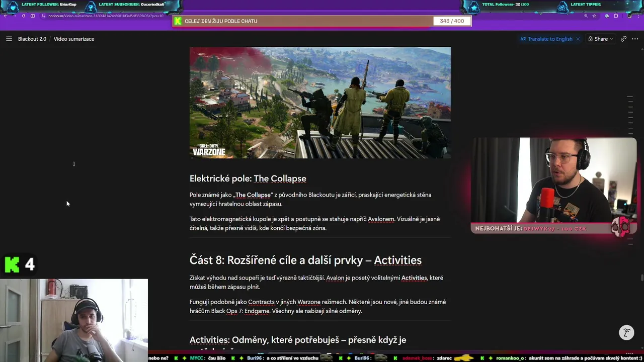
Task: Click the TOTAL Followers 32/100 overlay
Action: 506,5
